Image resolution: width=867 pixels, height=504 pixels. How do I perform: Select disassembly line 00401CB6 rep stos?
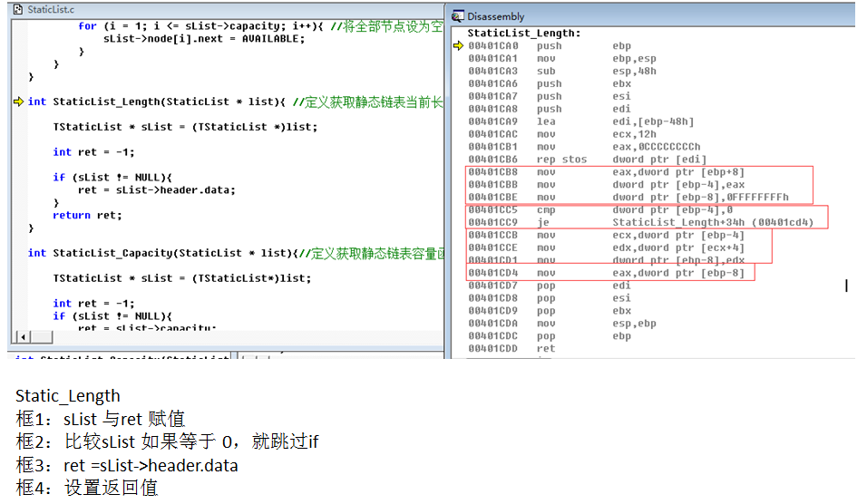point(587,160)
